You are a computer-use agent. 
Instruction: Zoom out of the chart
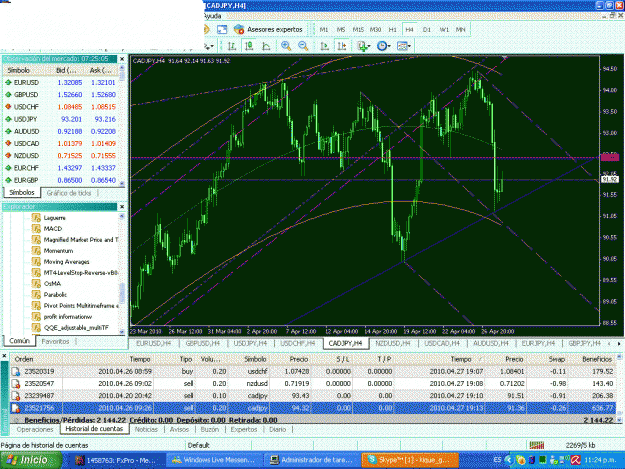pos(303,46)
